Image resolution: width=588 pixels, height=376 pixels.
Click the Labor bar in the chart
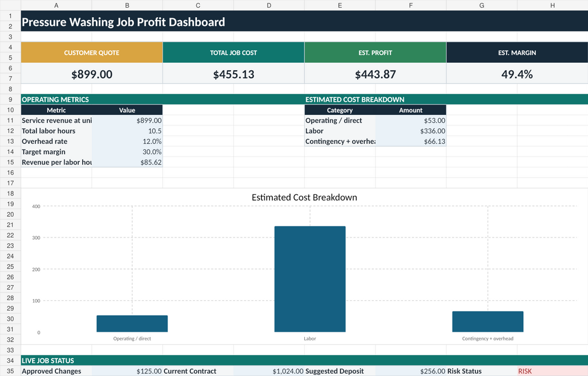click(310, 279)
